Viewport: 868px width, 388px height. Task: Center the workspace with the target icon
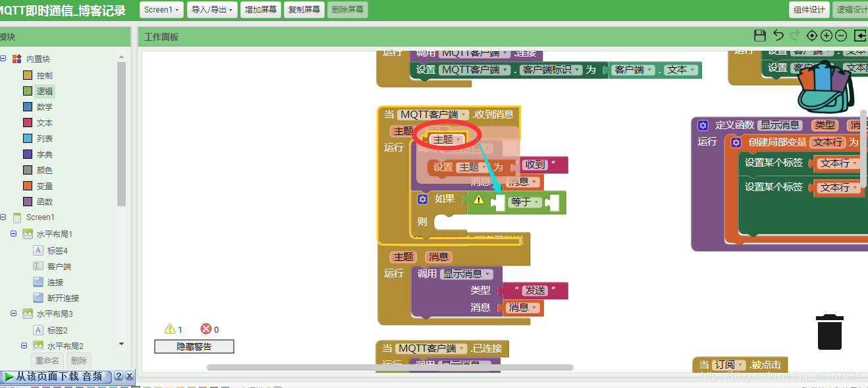click(x=811, y=36)
